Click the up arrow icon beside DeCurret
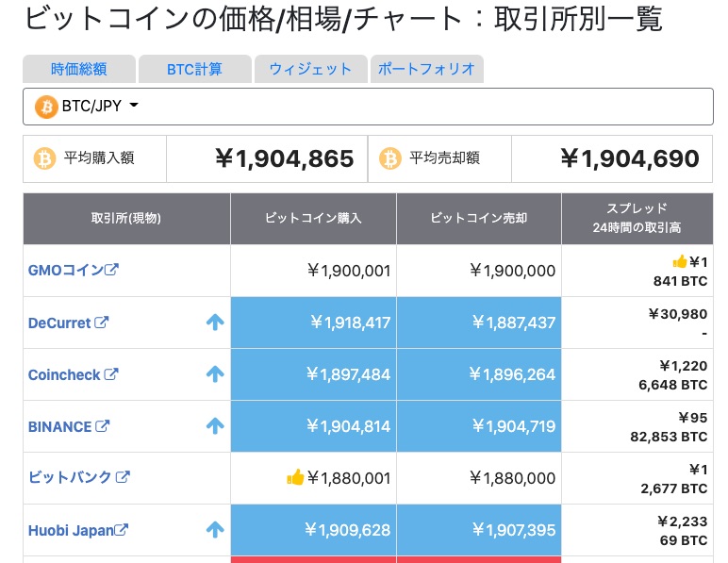Image resolution: width=728 pixels, height=563 pixels. point(215,323)
